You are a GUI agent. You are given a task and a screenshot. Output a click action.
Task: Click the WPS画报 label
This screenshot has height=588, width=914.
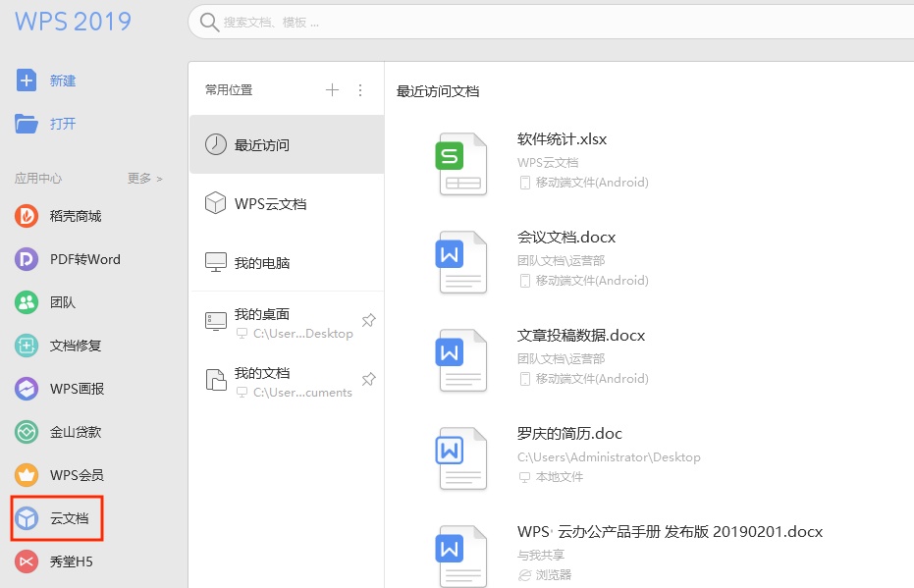pyautogui.click(x=77, y=389)
